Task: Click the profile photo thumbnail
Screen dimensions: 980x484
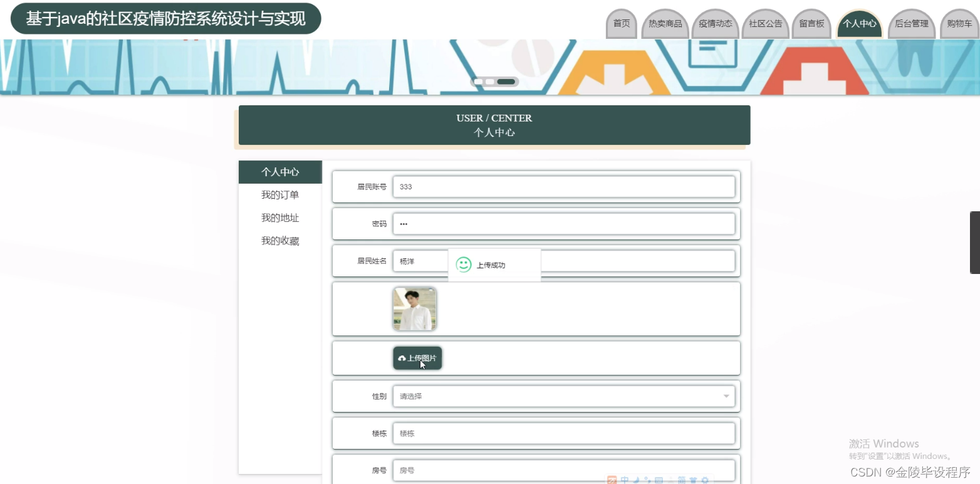Action: click(x=414, y=308)
